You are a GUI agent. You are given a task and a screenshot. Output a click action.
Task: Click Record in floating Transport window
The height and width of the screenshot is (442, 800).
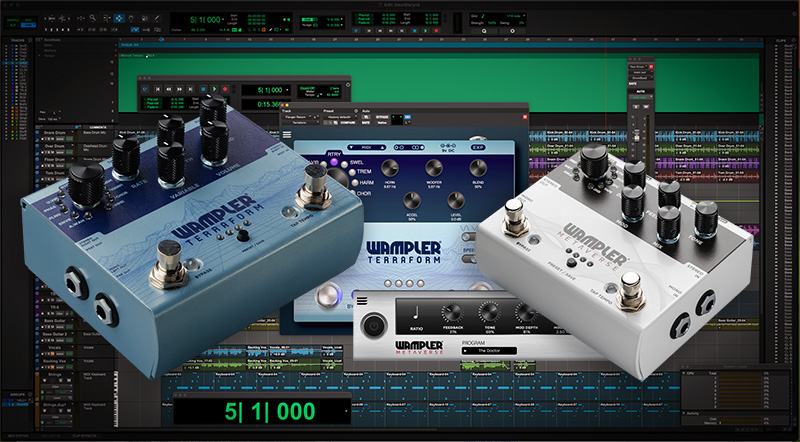(225, 89)
